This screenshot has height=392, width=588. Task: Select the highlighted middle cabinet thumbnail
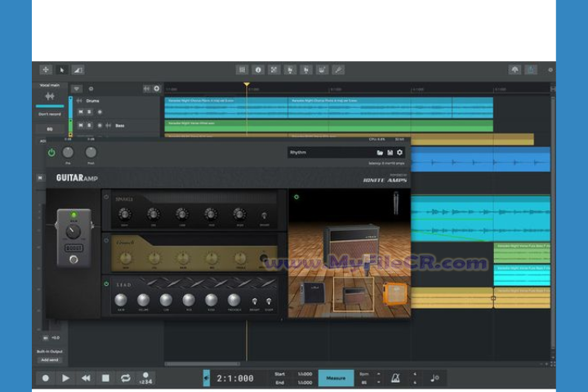[354, 295]
